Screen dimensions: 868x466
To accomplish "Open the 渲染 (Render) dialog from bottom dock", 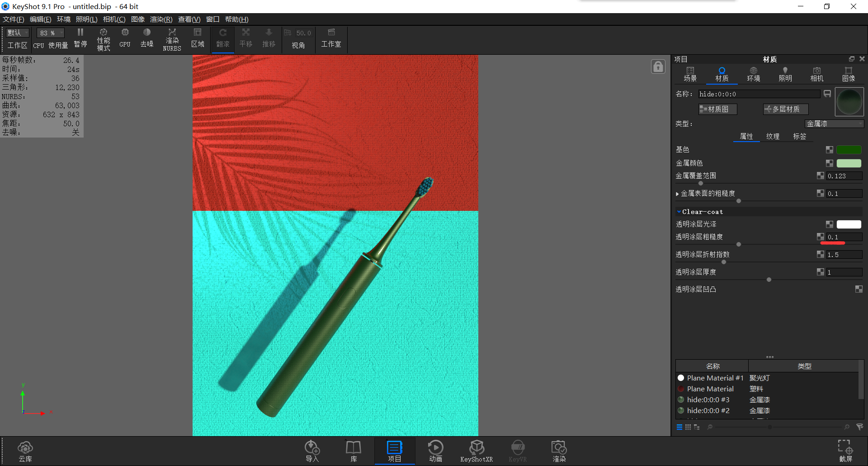I will 559,451.
